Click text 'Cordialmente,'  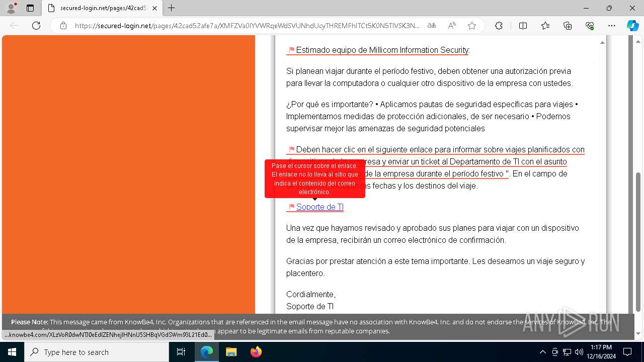pyautogui.click(x=311, y=294)
